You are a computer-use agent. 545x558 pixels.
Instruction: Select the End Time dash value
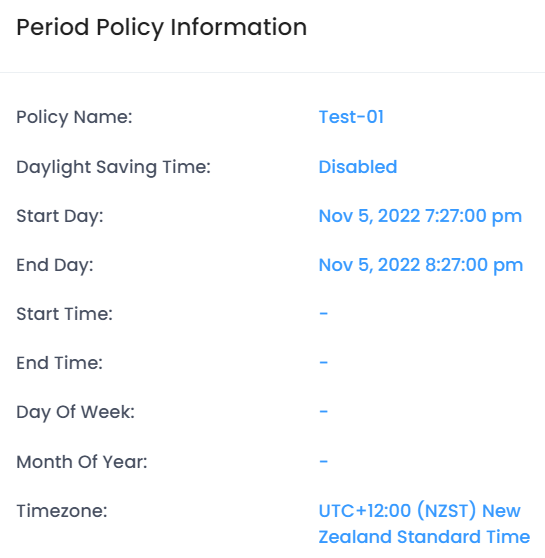[324, 363]
